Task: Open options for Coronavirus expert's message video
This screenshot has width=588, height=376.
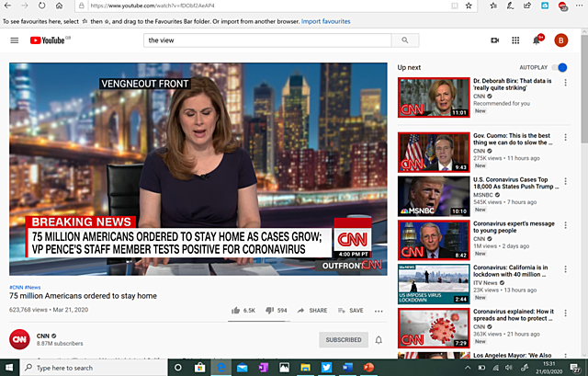Action: click(x=566, y=225)
